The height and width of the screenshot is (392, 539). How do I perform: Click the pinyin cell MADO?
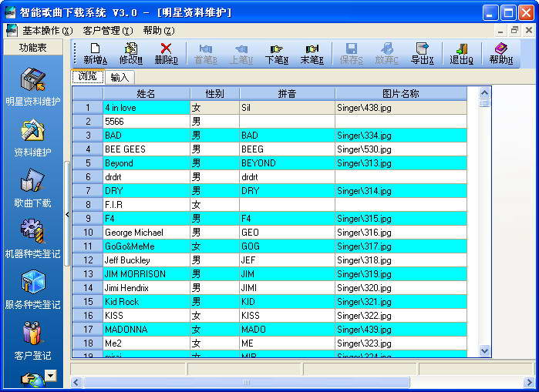pos(288,330)
